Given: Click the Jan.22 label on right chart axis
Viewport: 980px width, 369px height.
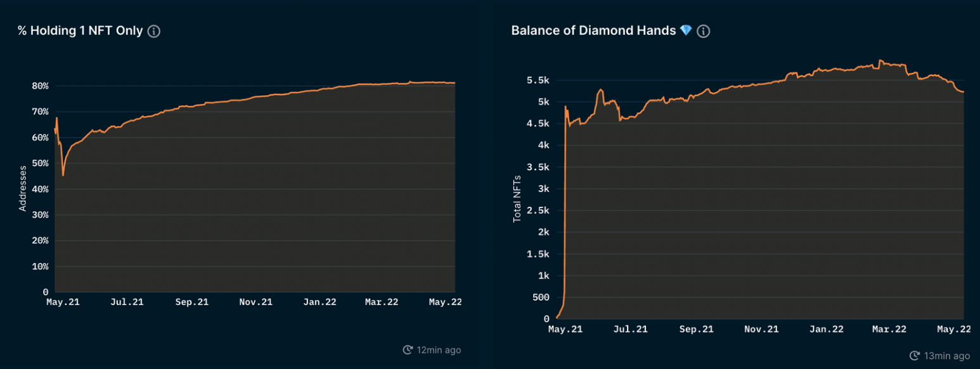Looking at the screenshot, I should click(827, 329).
